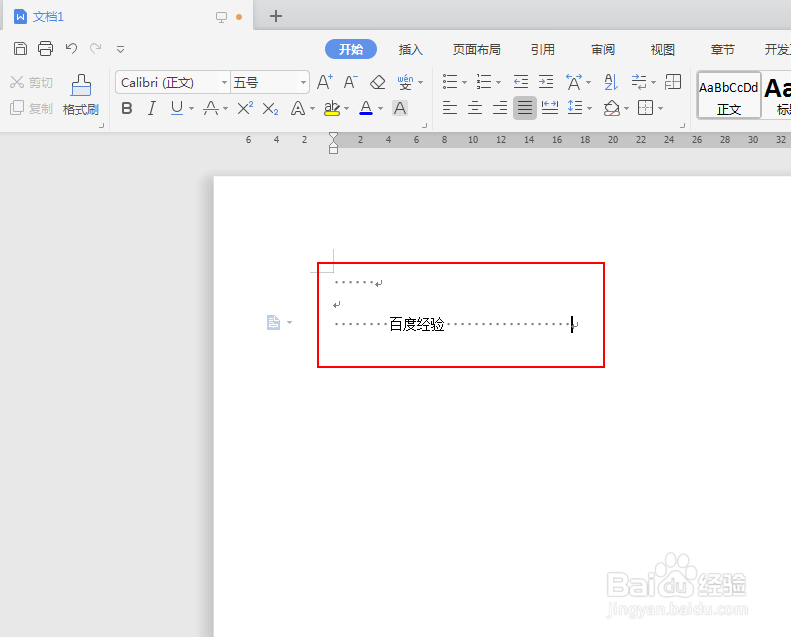
Task: Open the font dialog launcher corner
Action: pos(424,125)
